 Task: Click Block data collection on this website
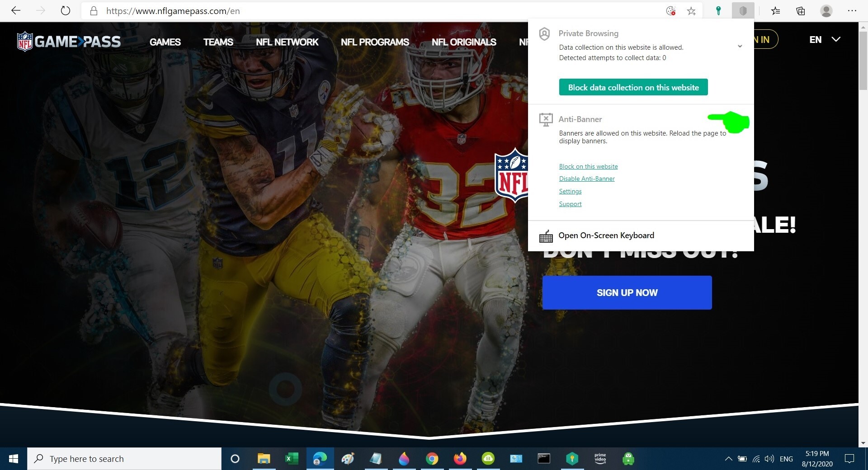[633, 87]
